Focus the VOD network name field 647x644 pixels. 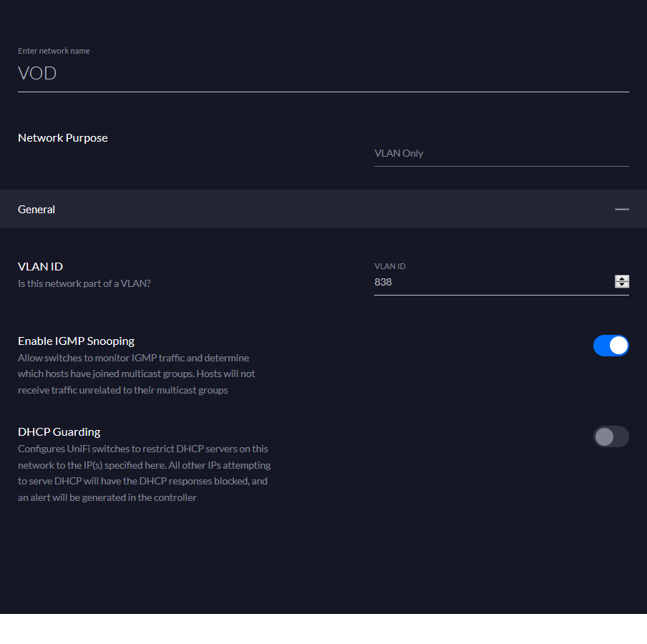pos(322,74)
